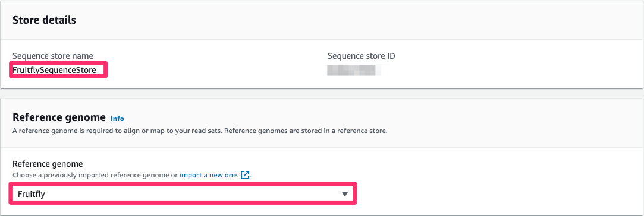Follow the "import a new one" link

209,175
